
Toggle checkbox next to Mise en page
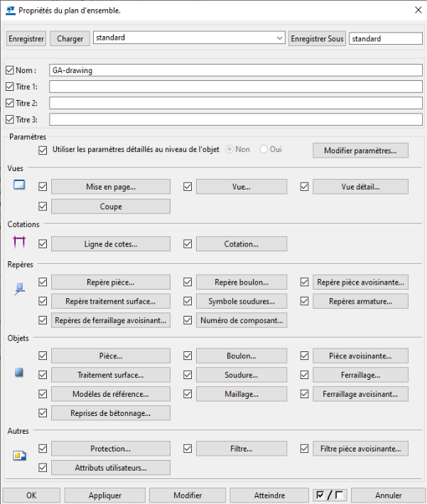43,187
